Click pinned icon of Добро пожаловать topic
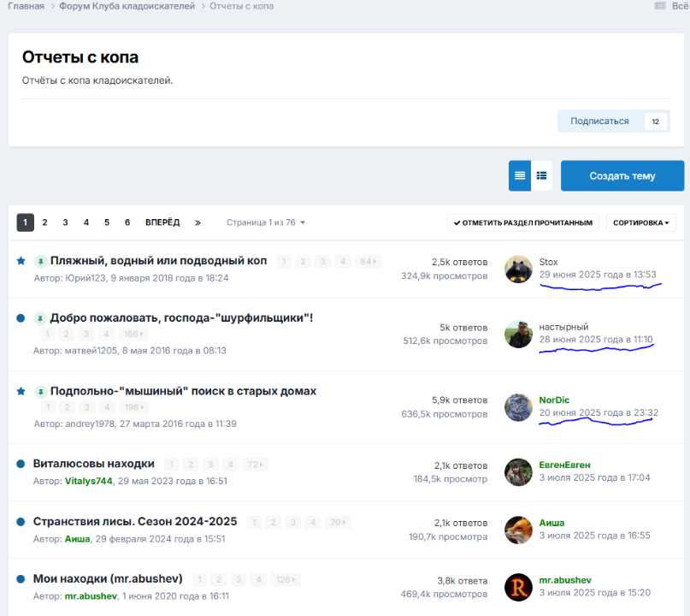 click(x=40, y=318)
